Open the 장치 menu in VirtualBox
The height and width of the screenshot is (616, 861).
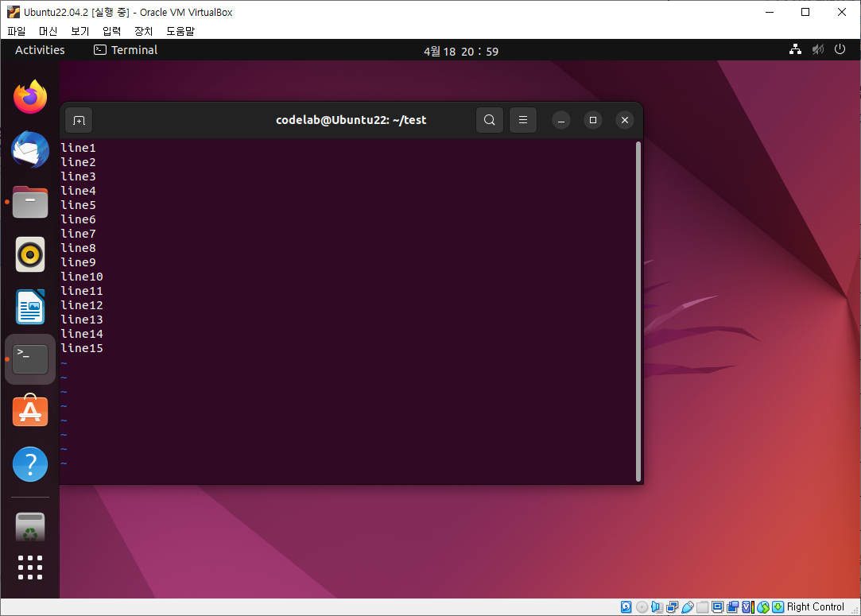[142, 31]
